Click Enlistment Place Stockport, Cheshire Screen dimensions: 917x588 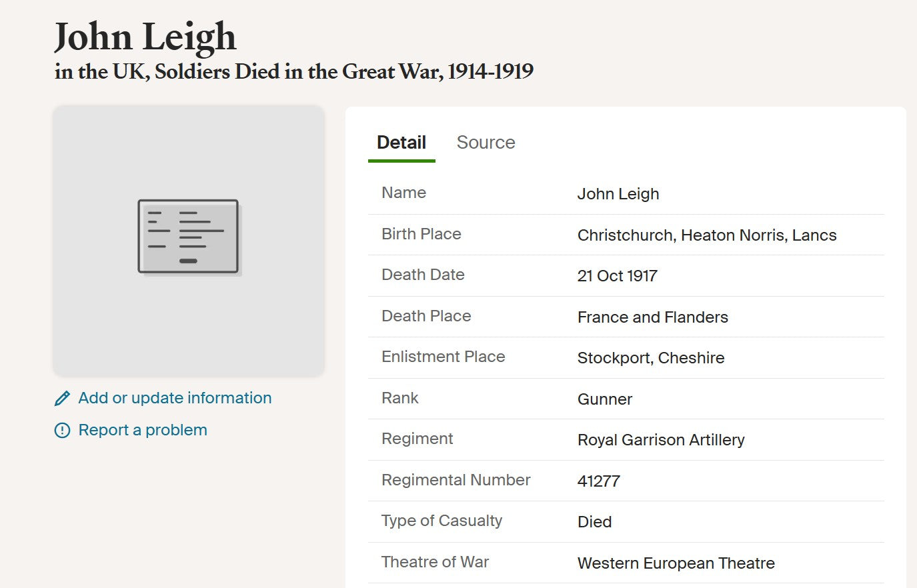point(652,358)
